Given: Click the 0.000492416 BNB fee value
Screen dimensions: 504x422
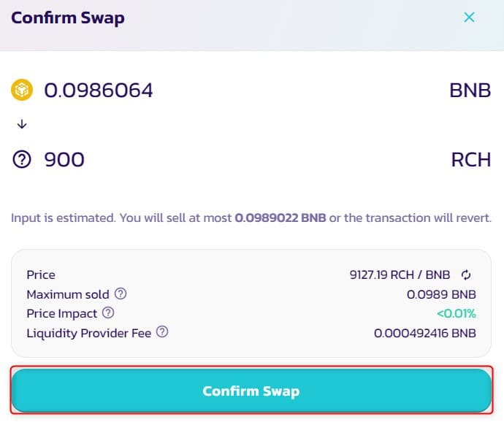Looking at the screenshot, I should click(425, 334).
